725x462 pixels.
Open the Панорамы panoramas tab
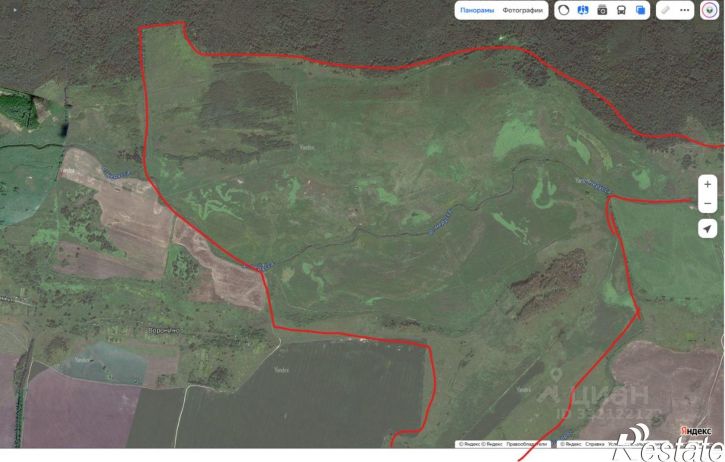[477, 10]
